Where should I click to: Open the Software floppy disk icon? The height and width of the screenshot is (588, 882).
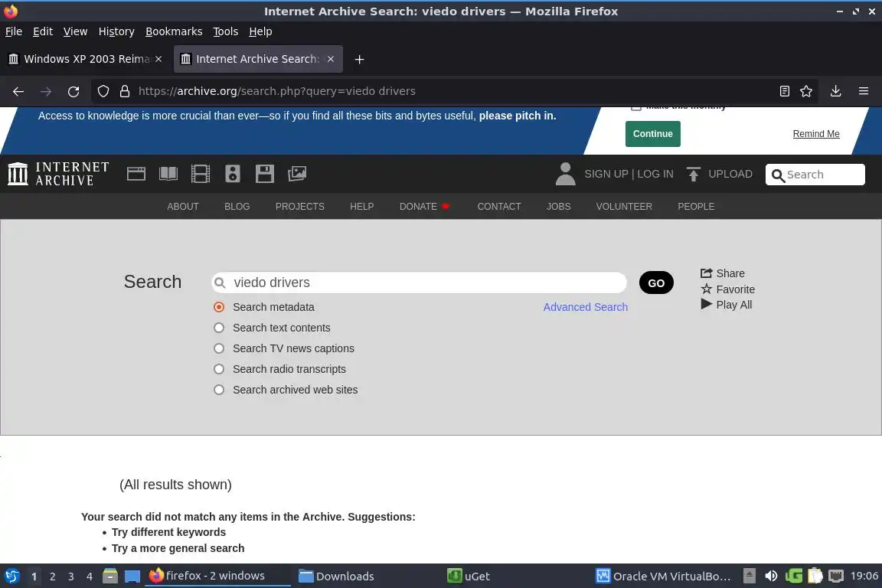click(264, 174)
